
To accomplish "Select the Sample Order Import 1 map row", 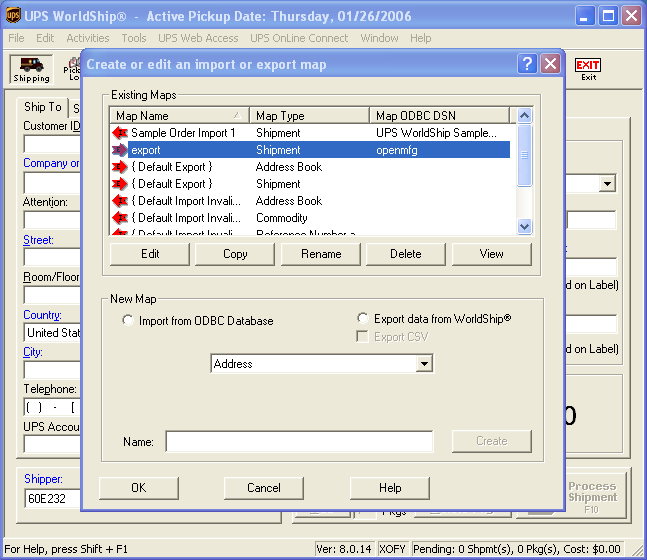I will click(x=310, y=133).
